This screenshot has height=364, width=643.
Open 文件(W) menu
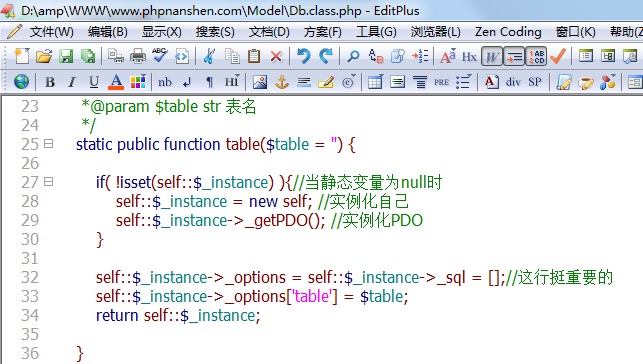coord(51,32)
